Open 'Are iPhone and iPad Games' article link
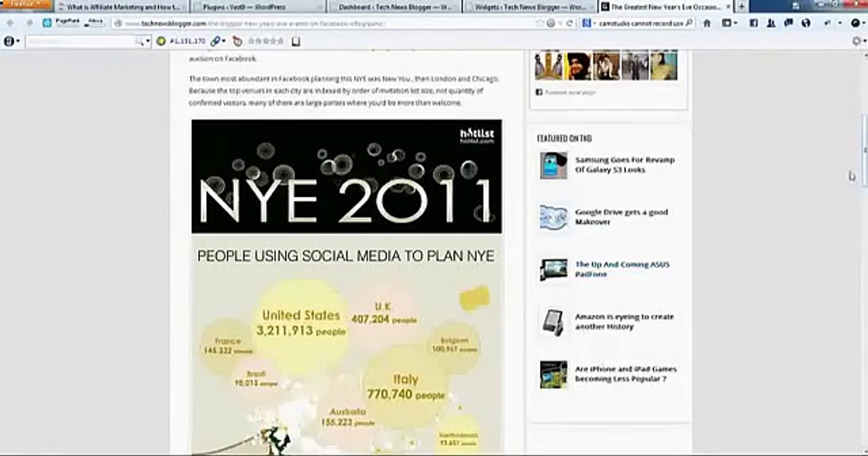 point(626,374)
